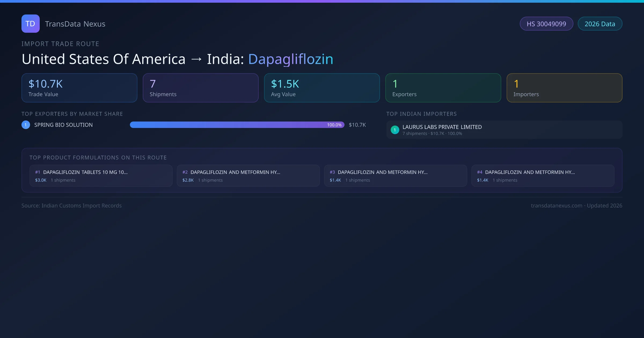Click the teal badge next to LAURUS LABS
This screenshot has height=338, width=644.
(395, 130)
